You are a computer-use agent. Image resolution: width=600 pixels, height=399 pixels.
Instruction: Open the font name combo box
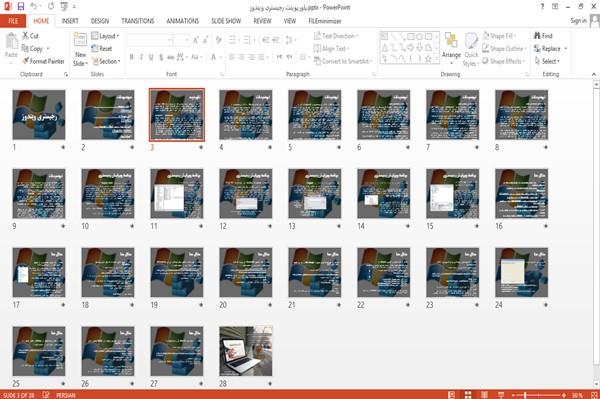coord(150,40)
